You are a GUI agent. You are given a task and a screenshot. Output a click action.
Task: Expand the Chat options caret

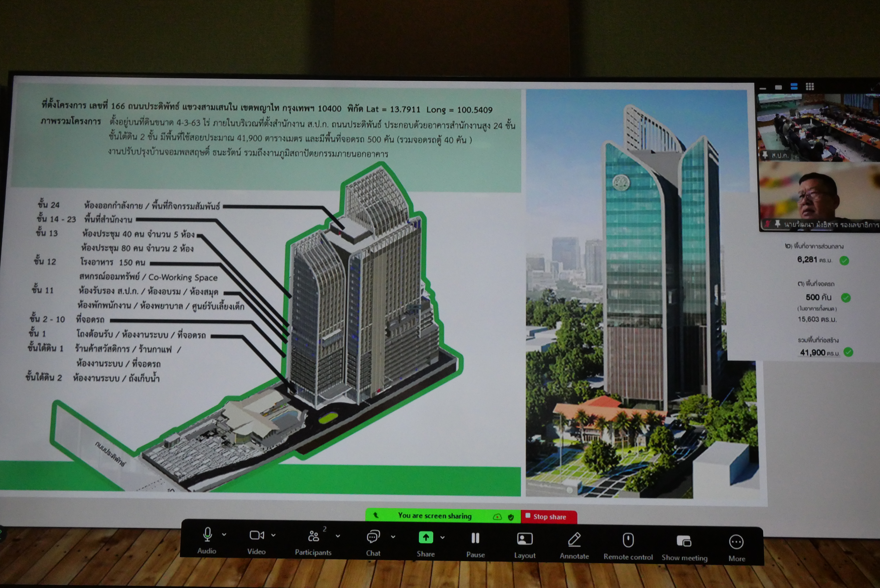pos(393,537)
